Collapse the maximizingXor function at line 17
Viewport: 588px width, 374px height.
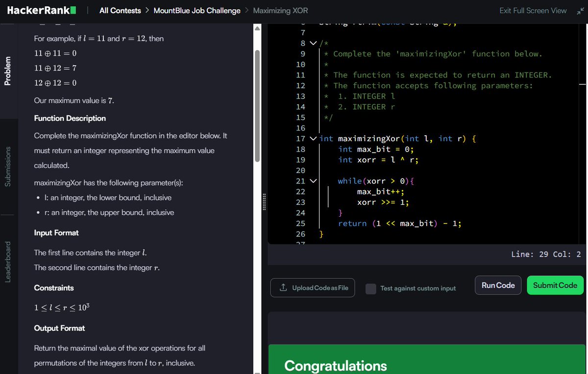(x=314, y=139)
